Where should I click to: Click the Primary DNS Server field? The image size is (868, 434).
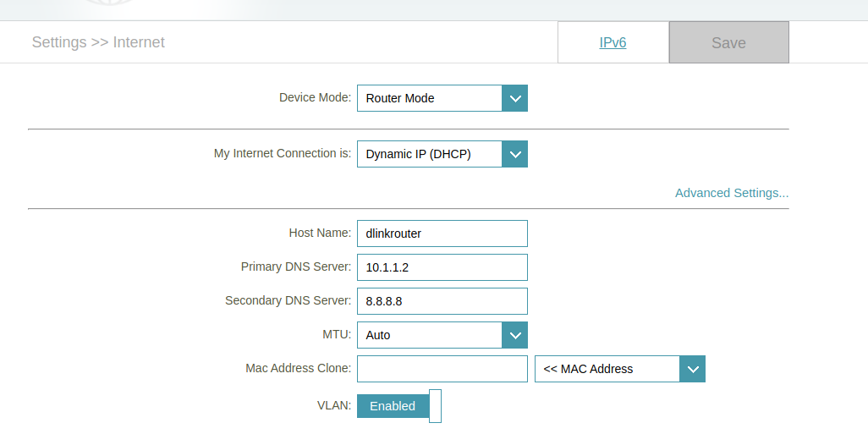pos(442,267)
